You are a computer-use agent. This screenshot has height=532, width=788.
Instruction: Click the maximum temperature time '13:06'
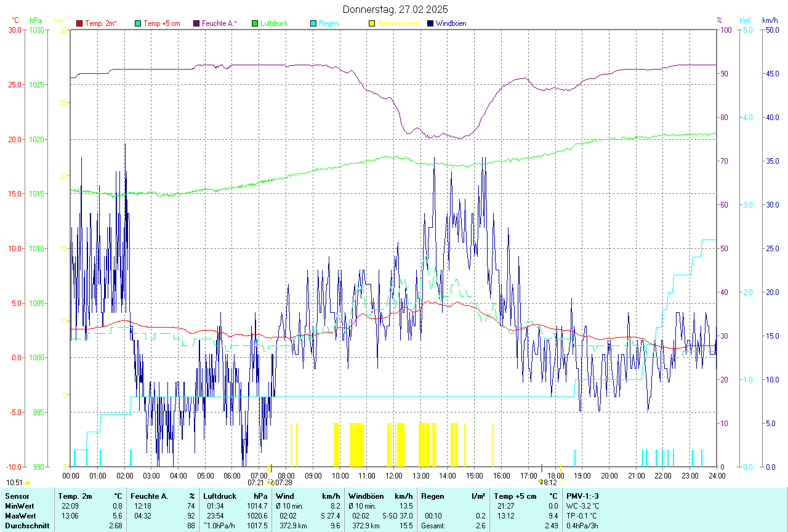pyautogui.click(x=70, y=515)
